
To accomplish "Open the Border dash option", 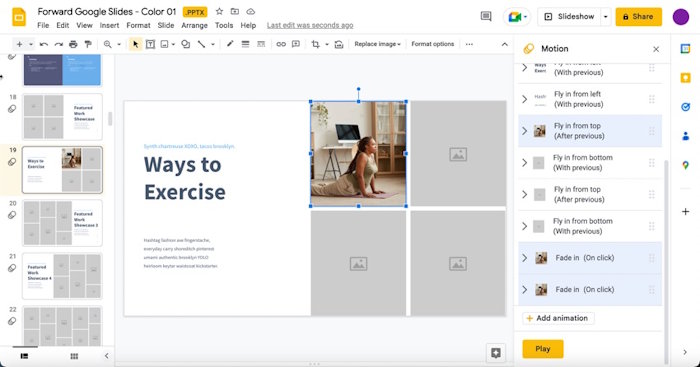I will pyautogui.click(x=261, y=44).
